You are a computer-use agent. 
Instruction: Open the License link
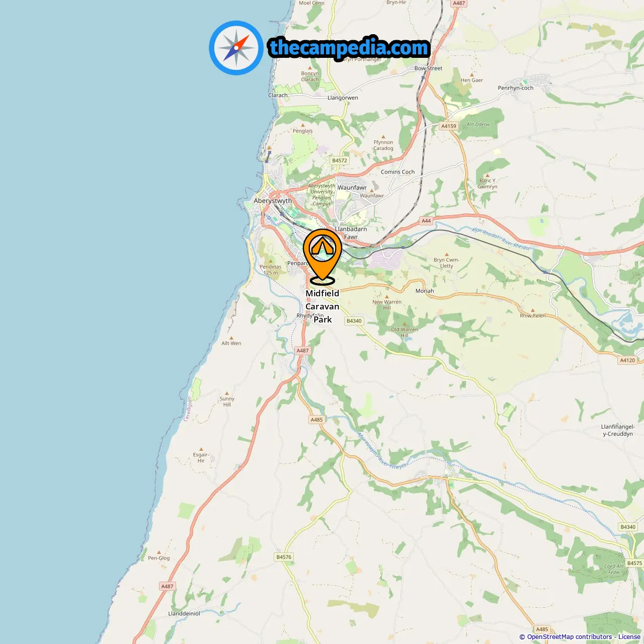click(x=629, y=637)
